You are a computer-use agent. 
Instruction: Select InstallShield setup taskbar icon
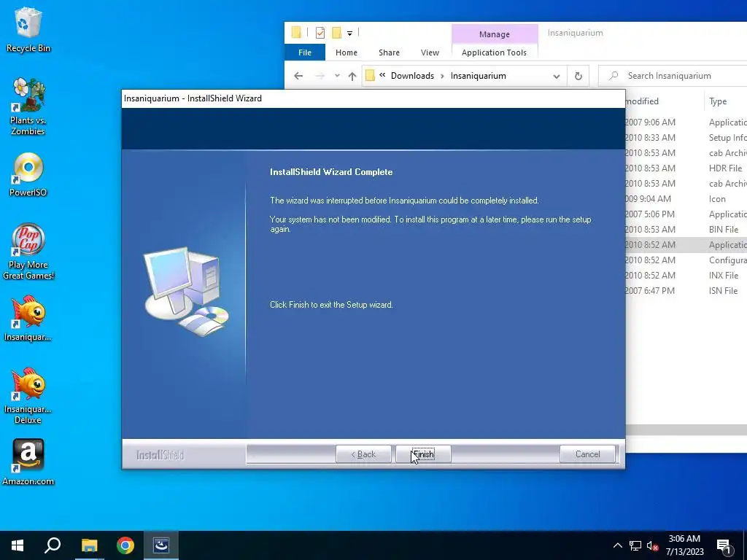tap(161, 545)
